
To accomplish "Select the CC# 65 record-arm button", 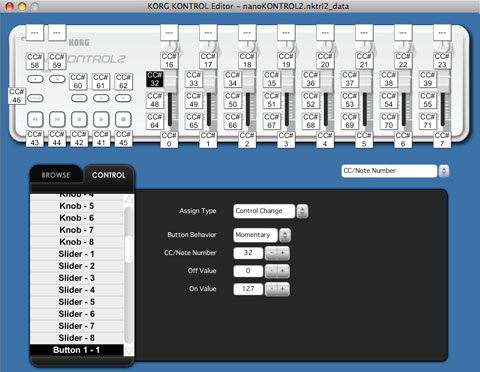I will [x=194, y=121].
